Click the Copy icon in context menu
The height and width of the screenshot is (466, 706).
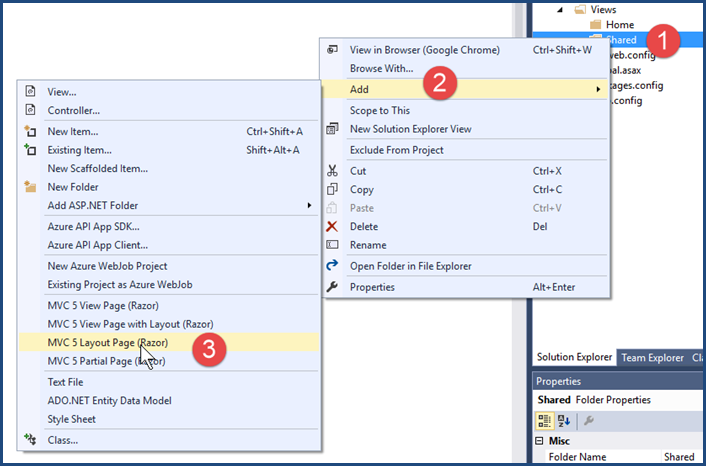tap(332, 190)
